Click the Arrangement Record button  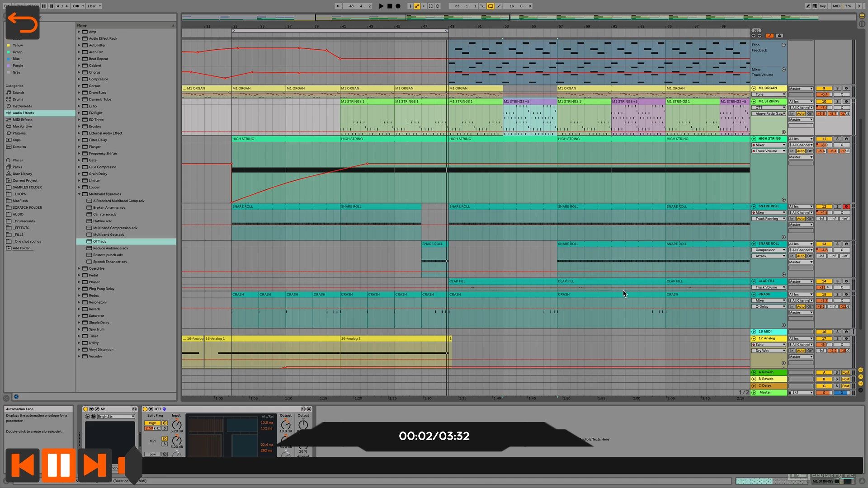tap(398, 6)
